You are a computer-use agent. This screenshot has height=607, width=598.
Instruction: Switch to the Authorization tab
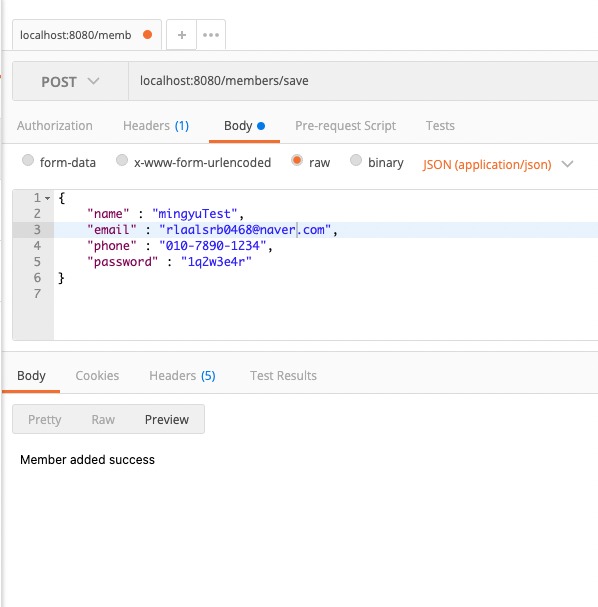[x=55, y=126]
